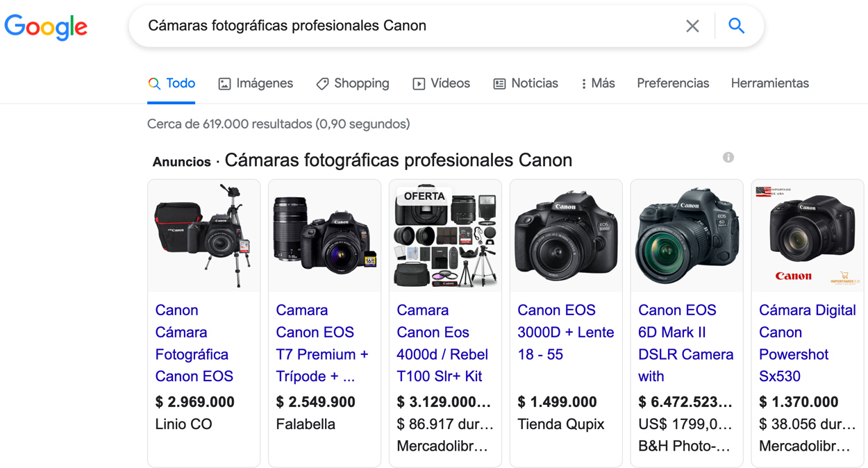Open Preferencias
The image size is (868, 468).
tap(673, 83)
